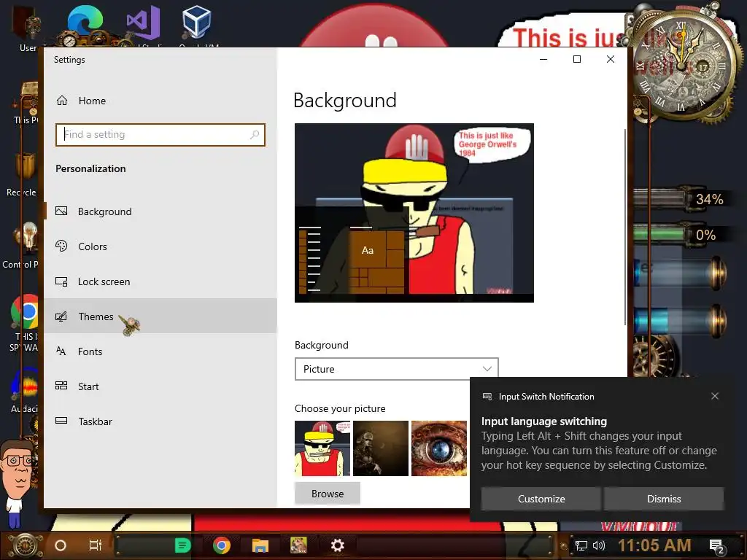Open File Explorer from the taskbar
747x560 pixels.
click(x=260, y=545)
